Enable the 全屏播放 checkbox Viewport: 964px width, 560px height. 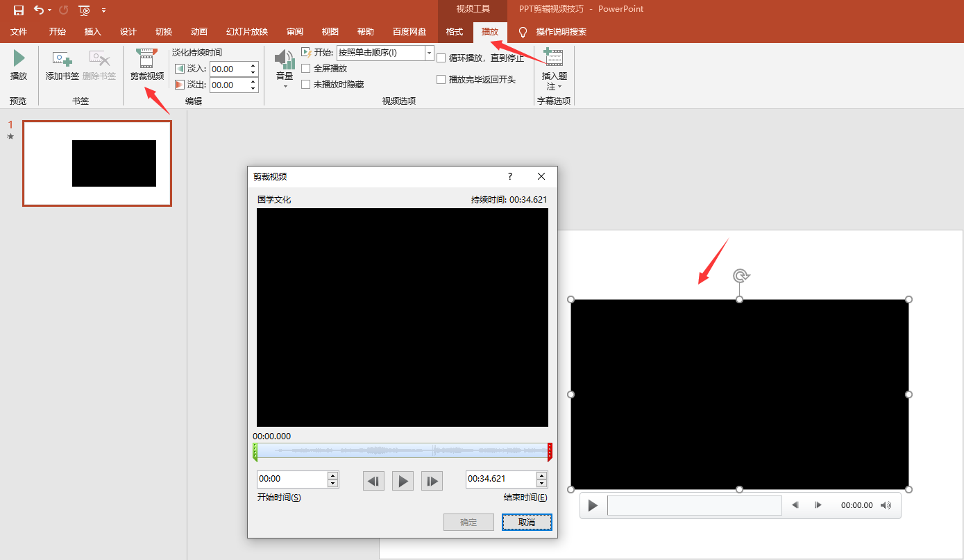coord(305,68)
